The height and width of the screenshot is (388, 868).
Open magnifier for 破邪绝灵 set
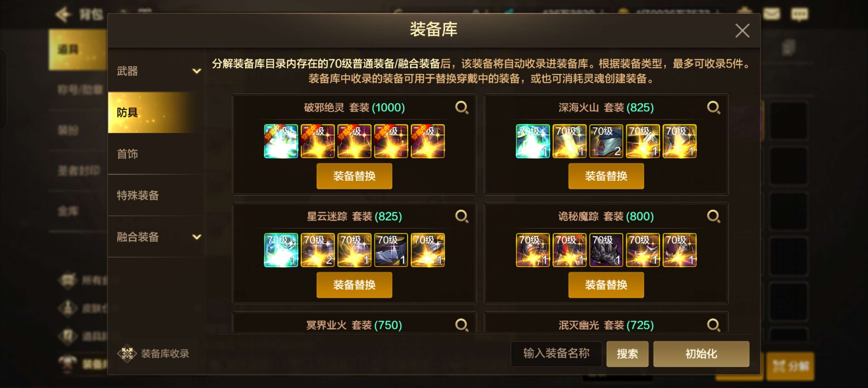tap(462, 108)
